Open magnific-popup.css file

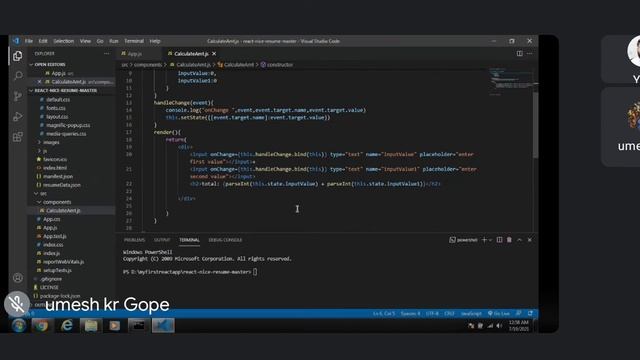[x=68, y=125]
